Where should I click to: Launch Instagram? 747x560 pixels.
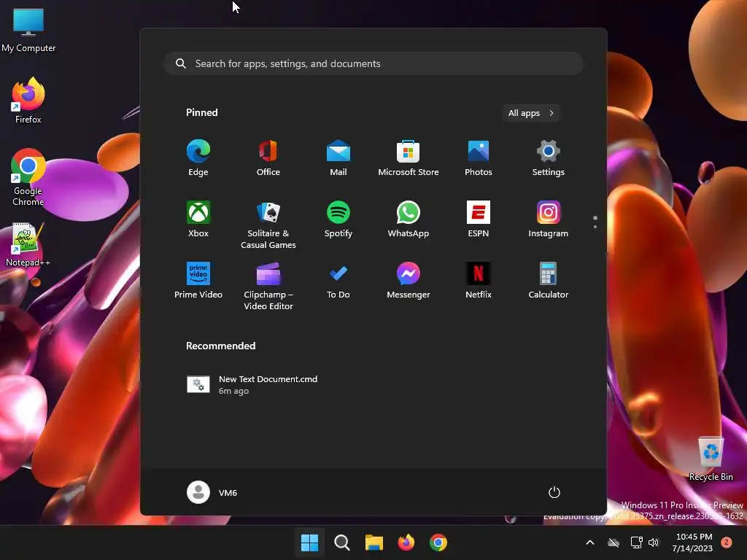[x=549, y=219]
